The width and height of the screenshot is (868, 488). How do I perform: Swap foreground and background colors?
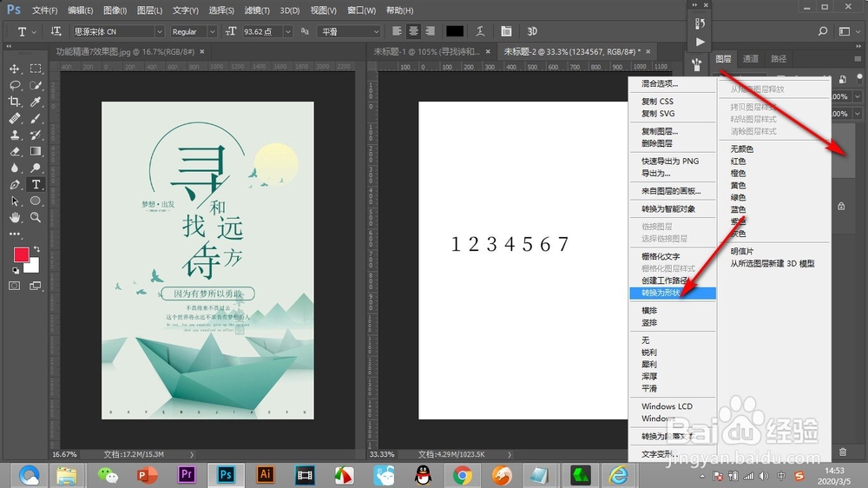pyautogui.click(x=37, y=249)
